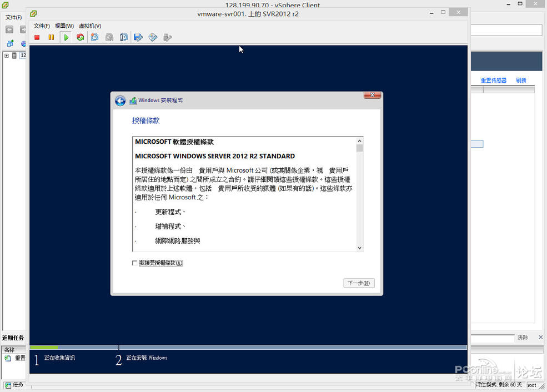Click the 網際網路服務與 list line
547x392 pixels.
(x=178, y=240)
